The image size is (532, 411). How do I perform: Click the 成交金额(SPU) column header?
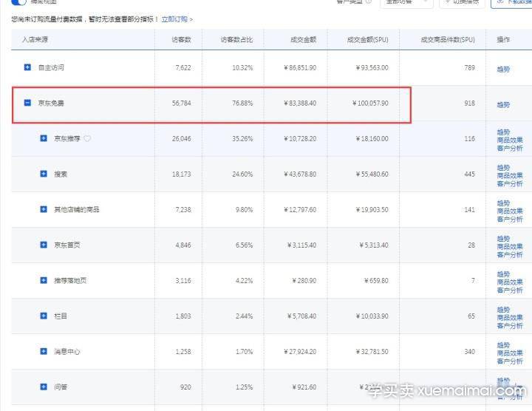(x=367, y=40)
